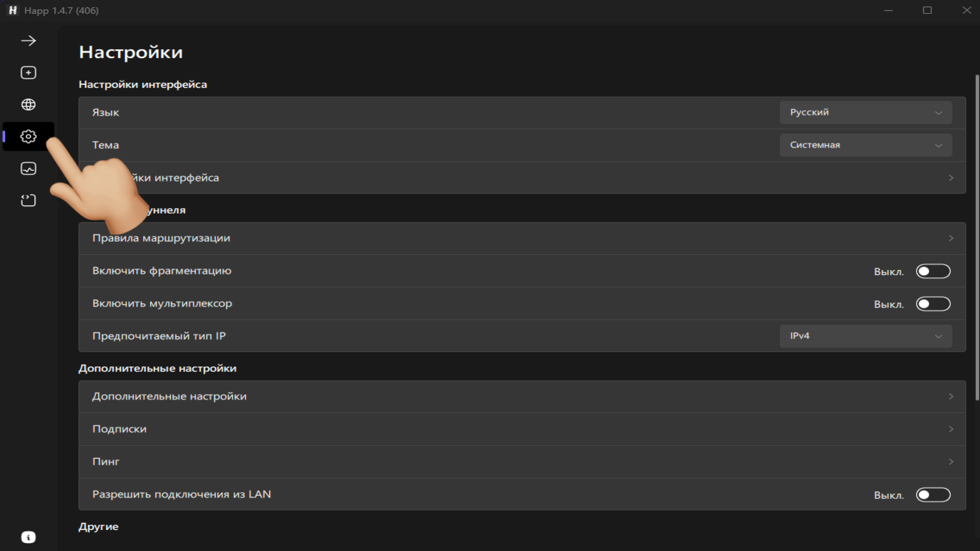Expand the Тема theme dropdown
Screen dimensions: 980x551
[x=866, y=145]
